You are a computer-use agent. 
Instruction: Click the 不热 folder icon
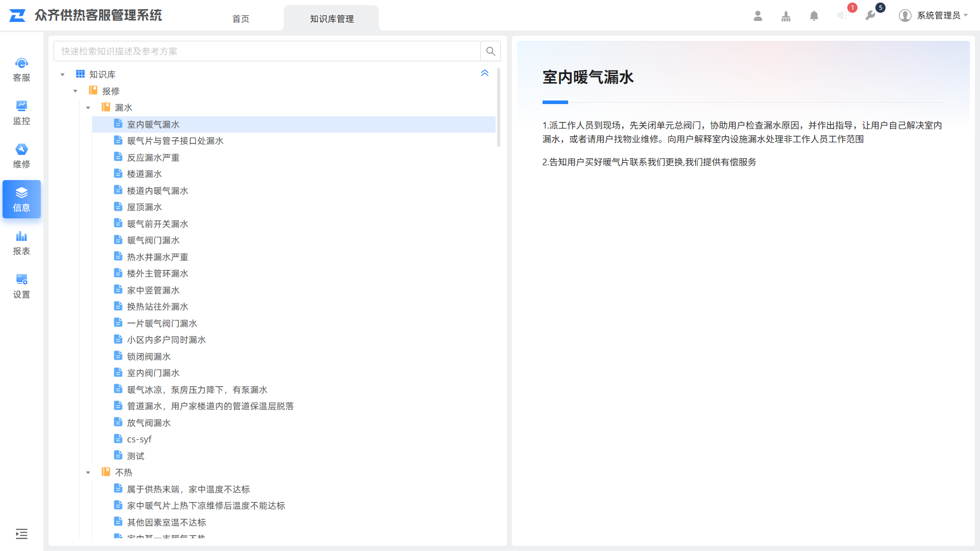click(106, 472)
